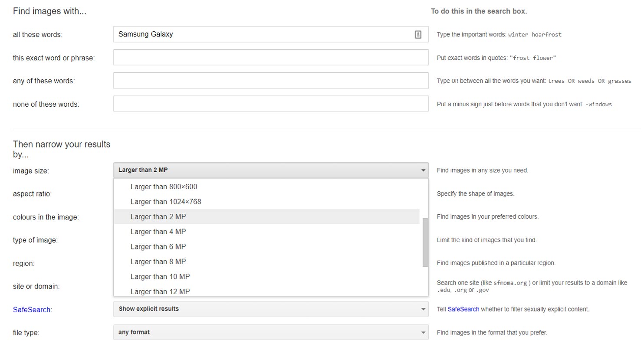Click the 'sfmoma.org' example text
Screen dimensions: 644x347
510,283
